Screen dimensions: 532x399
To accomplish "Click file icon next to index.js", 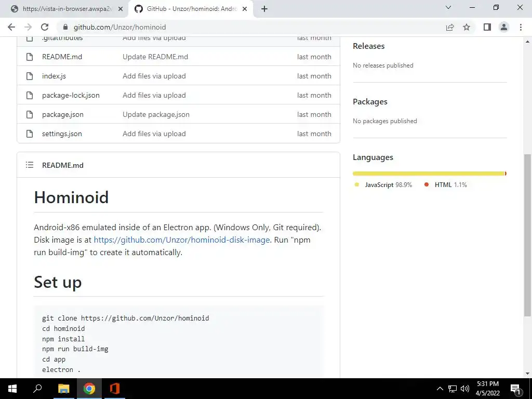I will tap(30, 76).
